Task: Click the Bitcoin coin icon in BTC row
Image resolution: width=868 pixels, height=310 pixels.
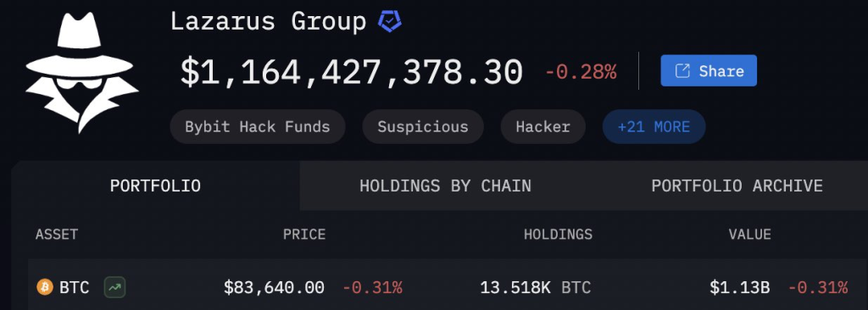Action: point(45,287)
